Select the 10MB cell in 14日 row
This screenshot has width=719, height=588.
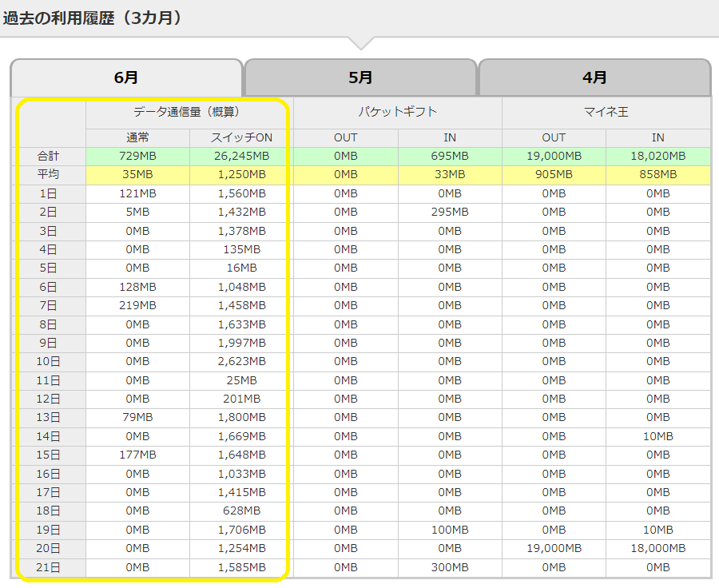point(658,437)
